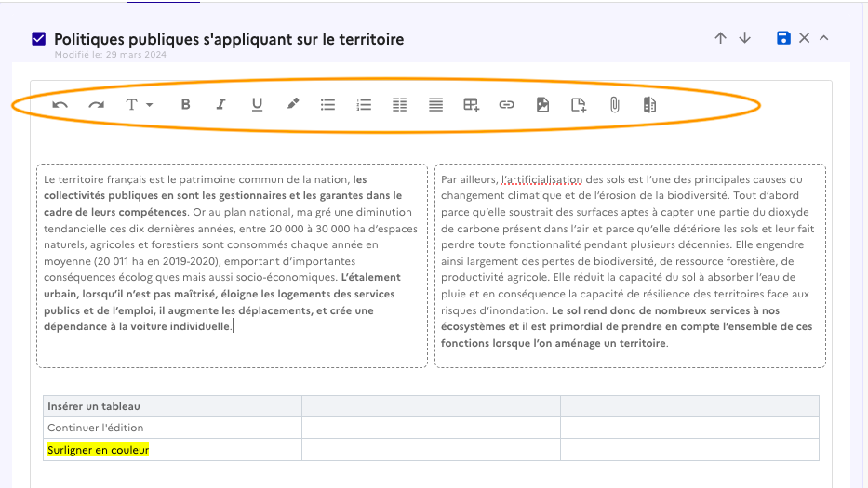Screen dimensions: 868x488
Task: Toggle bold formatting
Action: [185, 105]
